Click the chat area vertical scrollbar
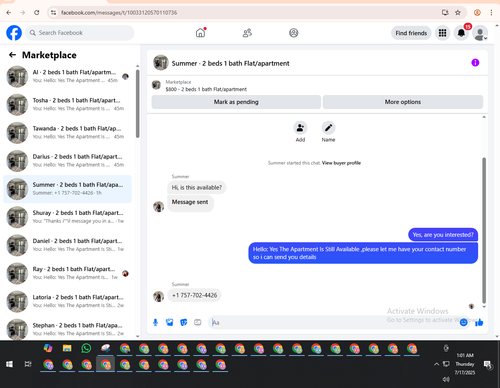This screenshot has width=500, height=388. tap(484, 230)
